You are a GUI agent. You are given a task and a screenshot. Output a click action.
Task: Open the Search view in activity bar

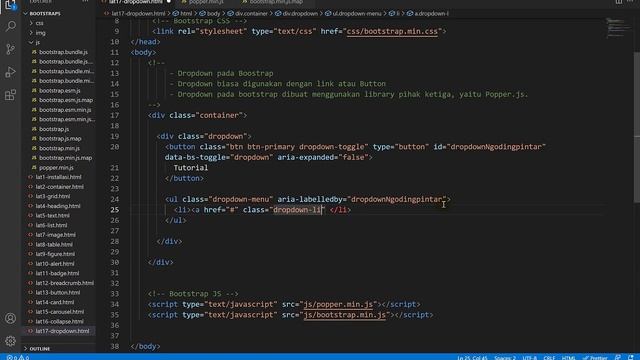tap(11, 27)
